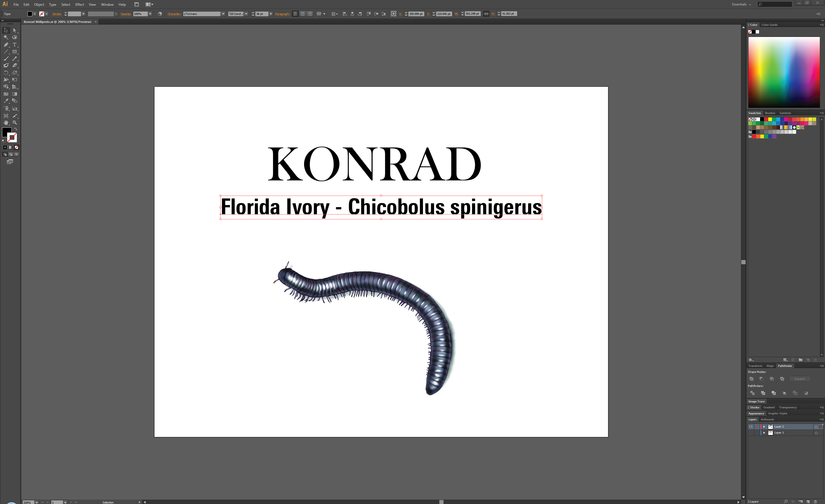The image size is (825, 504).
Task: Toggle visibility box of Layer 1
Action: [751, 433]
